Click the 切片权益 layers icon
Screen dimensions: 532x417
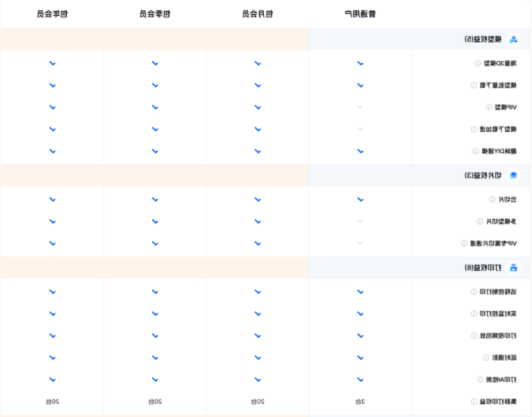point(513,175)
